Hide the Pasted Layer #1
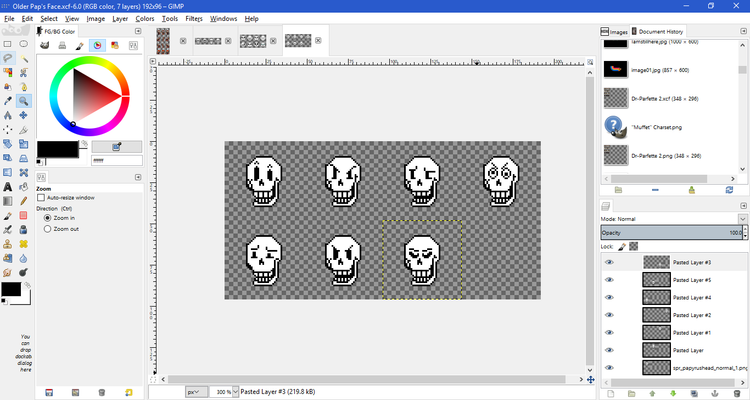750x400 pixels. pyautogui.click(x=609, y=333)
